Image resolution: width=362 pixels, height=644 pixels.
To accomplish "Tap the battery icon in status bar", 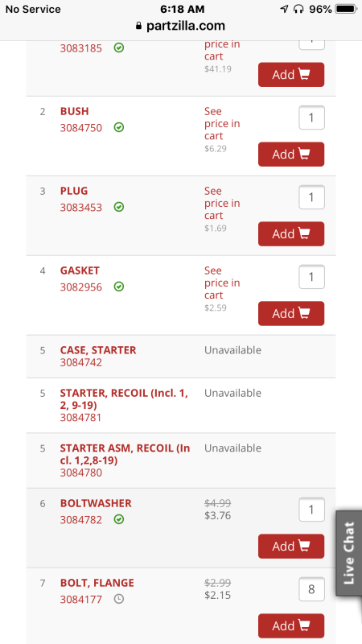I will (347, 9).
